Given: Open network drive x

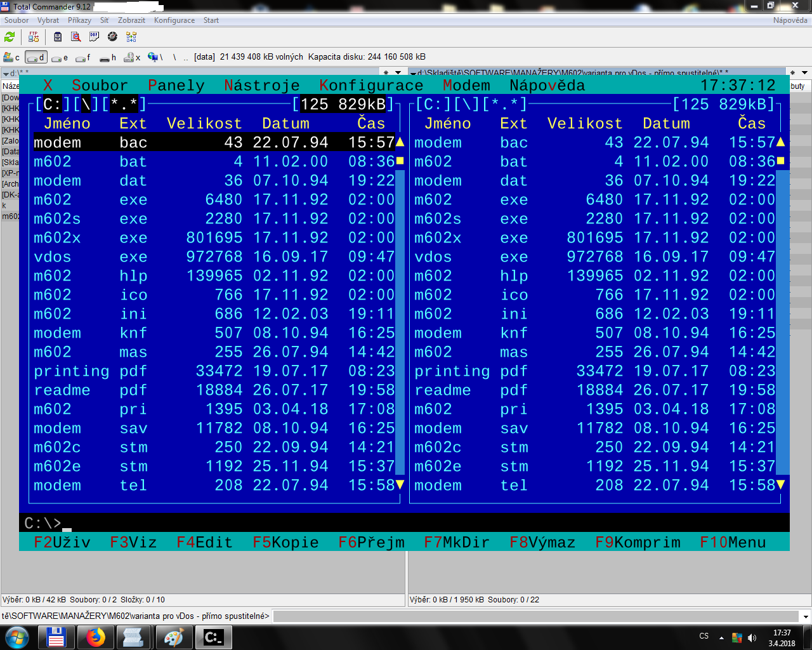Looking at the screenshot, I should (x=132, y=57).
